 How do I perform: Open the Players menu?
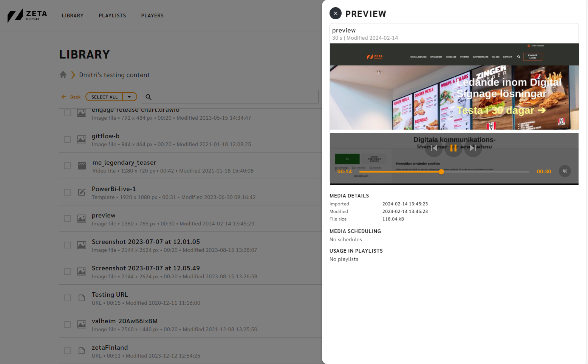pos(152,15)
